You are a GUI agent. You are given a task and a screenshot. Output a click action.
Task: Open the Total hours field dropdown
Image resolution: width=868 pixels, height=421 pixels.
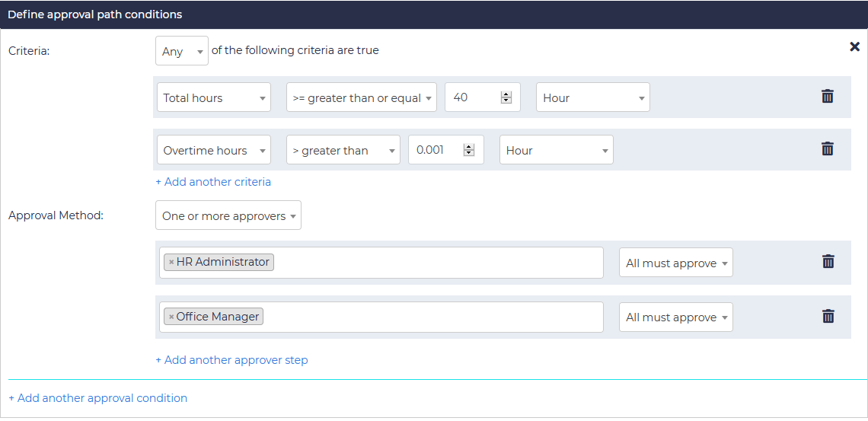tap(213, 97)
